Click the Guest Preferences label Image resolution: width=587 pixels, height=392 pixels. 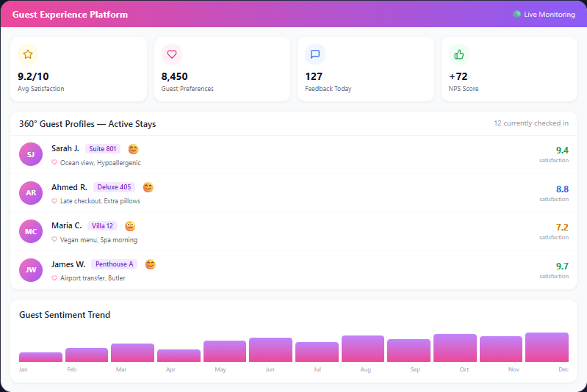(187, 89)
